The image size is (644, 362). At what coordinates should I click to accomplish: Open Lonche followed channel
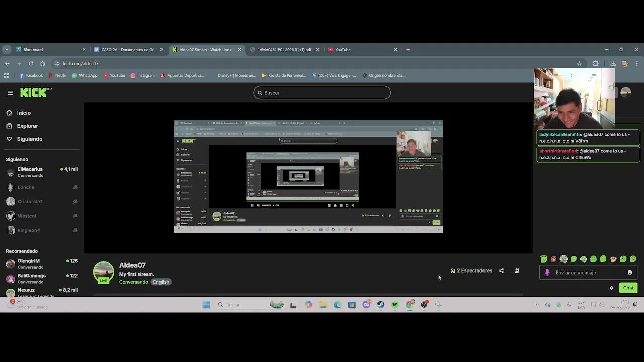[42, 187]
